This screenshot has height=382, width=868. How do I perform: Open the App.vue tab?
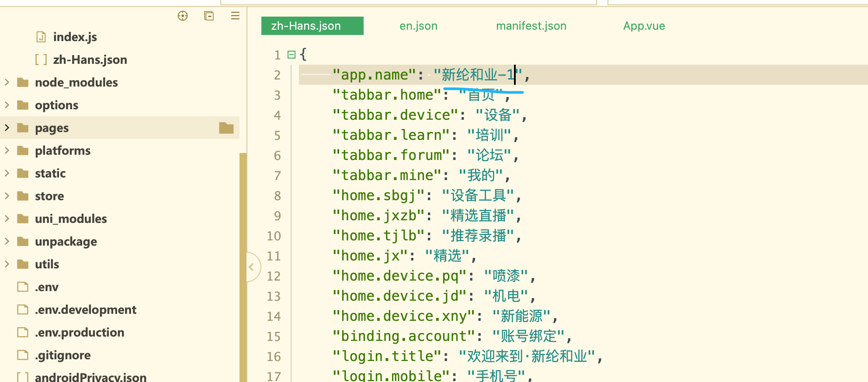pos(644,26)
